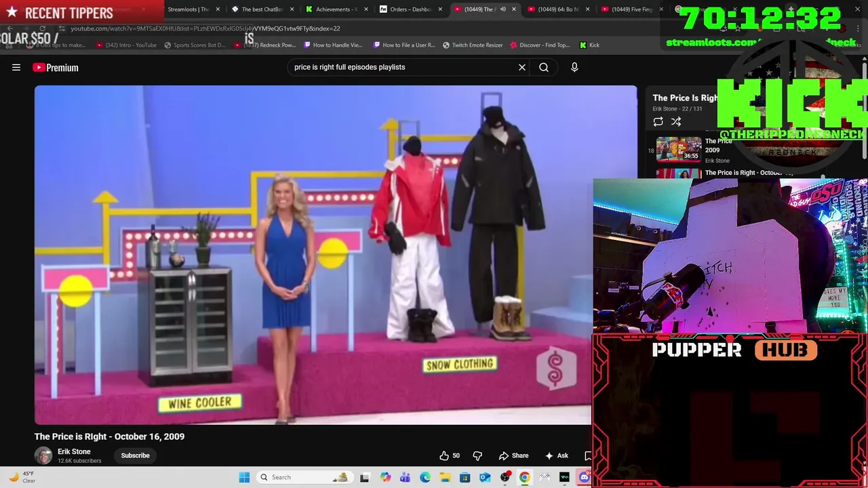Open the Kick bookmark

click(589, 45)
